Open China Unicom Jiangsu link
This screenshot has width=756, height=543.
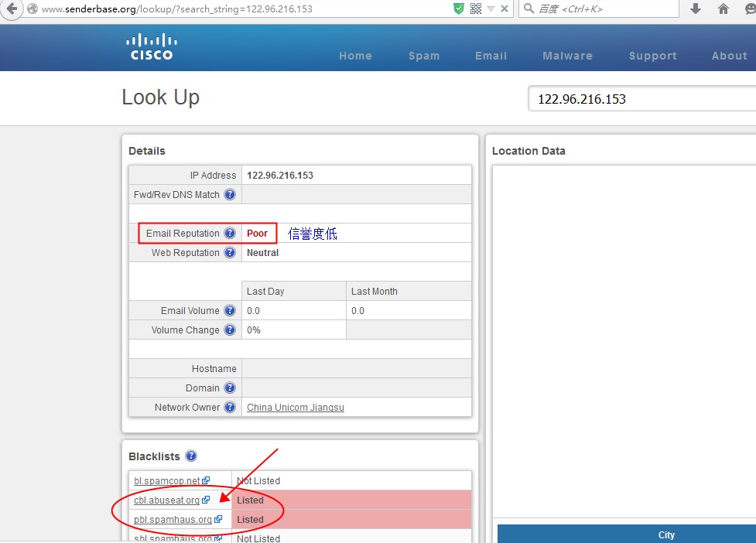(295, 408)
